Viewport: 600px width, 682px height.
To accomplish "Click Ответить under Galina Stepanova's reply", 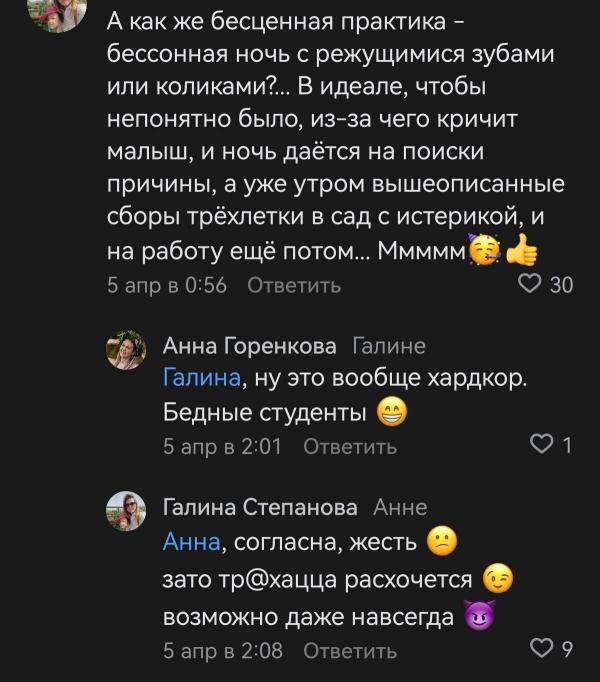I will 350,652.
